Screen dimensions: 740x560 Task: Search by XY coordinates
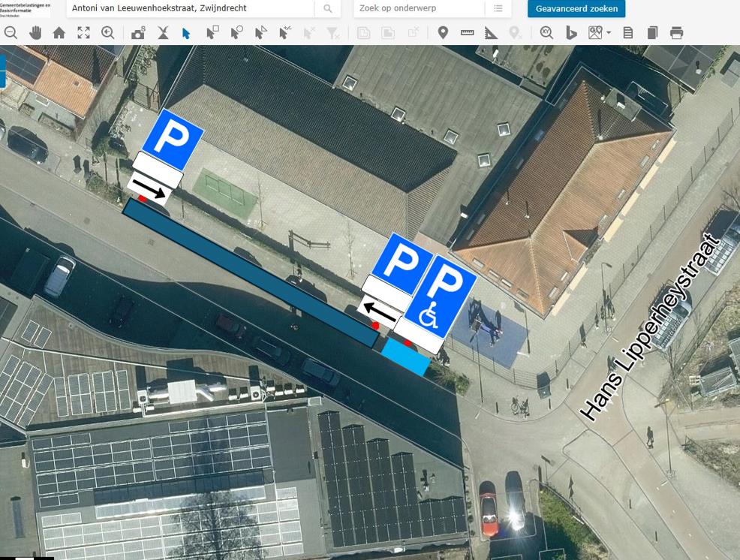click(x=546, y=33)
